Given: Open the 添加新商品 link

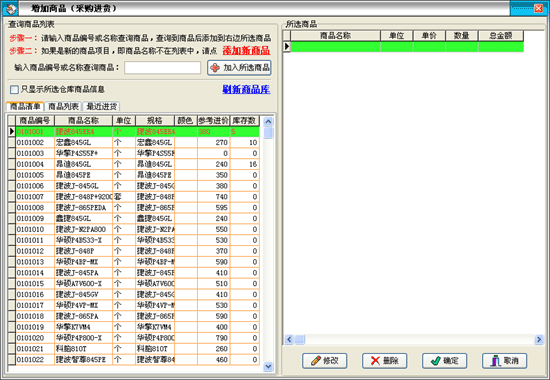Looking at the screenshot, I should (246, 51).
